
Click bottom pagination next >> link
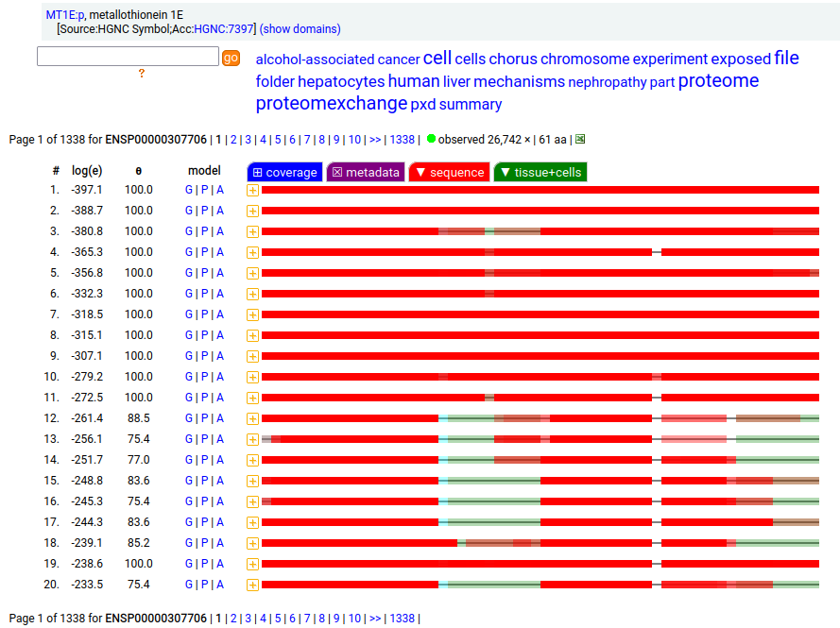tap(375, 619)
